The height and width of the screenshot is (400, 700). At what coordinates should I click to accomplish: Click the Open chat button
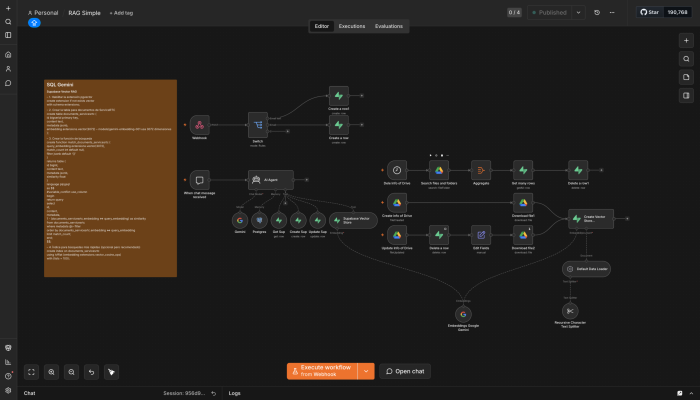[x=405, y=371]
